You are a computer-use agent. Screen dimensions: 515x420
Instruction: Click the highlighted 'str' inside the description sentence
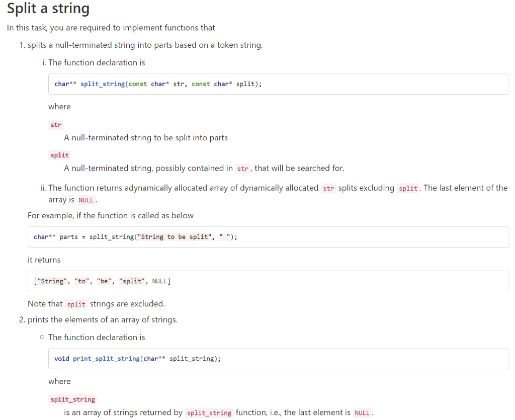click(242, 168)
